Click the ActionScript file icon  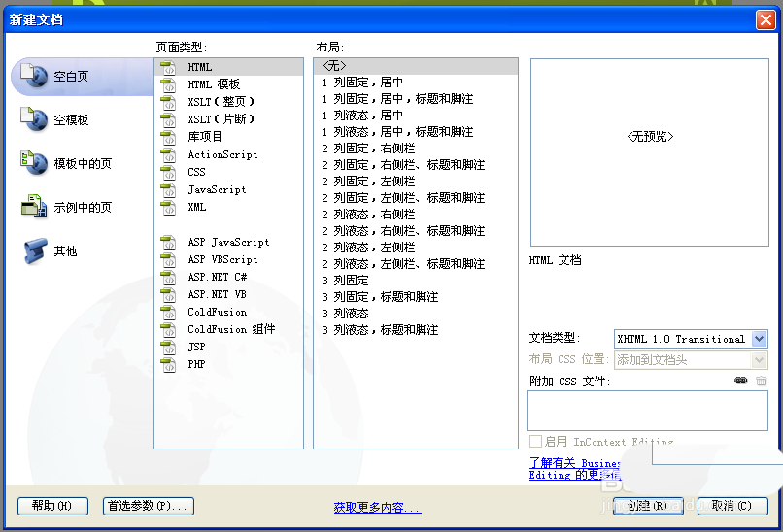(168, 154)
